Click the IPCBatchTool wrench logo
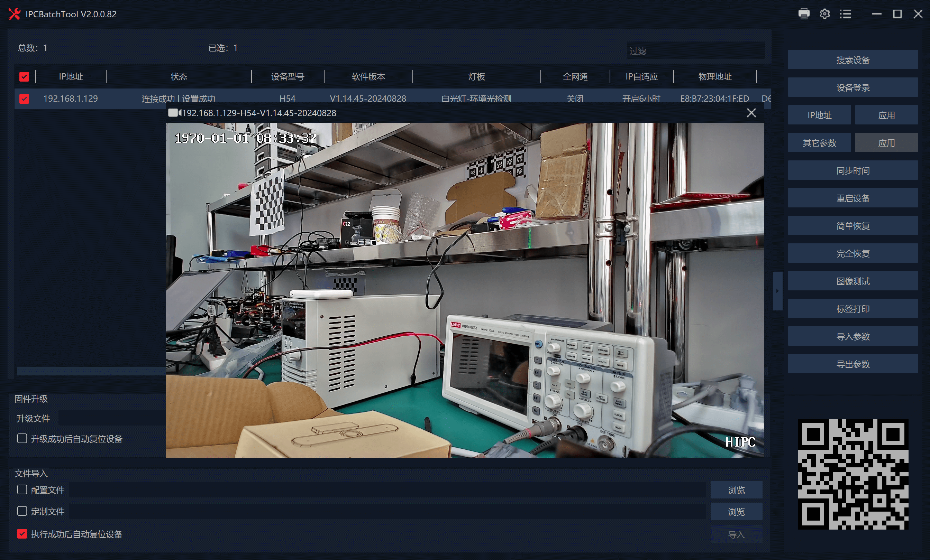The width and height of the screenshot is (930, 560). coord(14,14)
